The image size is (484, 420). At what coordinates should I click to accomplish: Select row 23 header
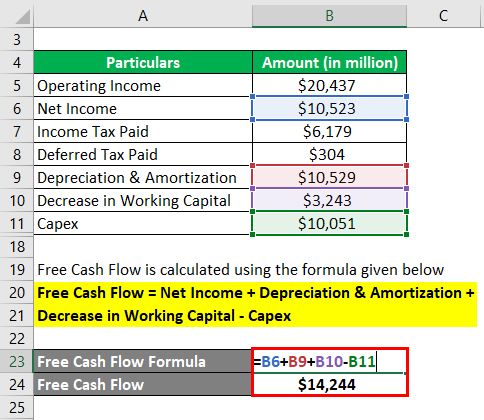[17, 362]
